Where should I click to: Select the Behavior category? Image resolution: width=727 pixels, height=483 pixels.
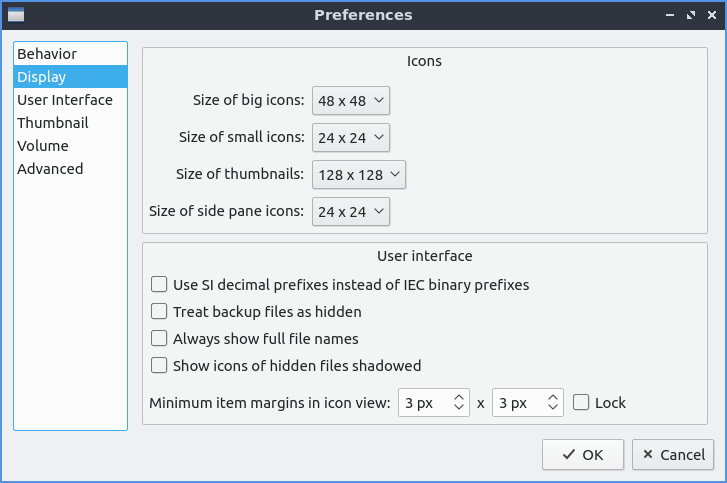[47, 54]
